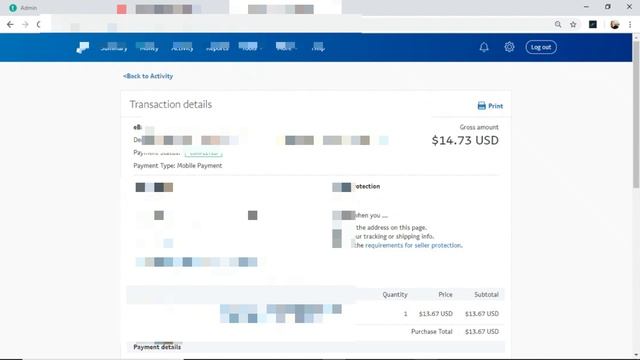Click the Gross amount label
Viewport: 640px width, 360px height.
479,127
